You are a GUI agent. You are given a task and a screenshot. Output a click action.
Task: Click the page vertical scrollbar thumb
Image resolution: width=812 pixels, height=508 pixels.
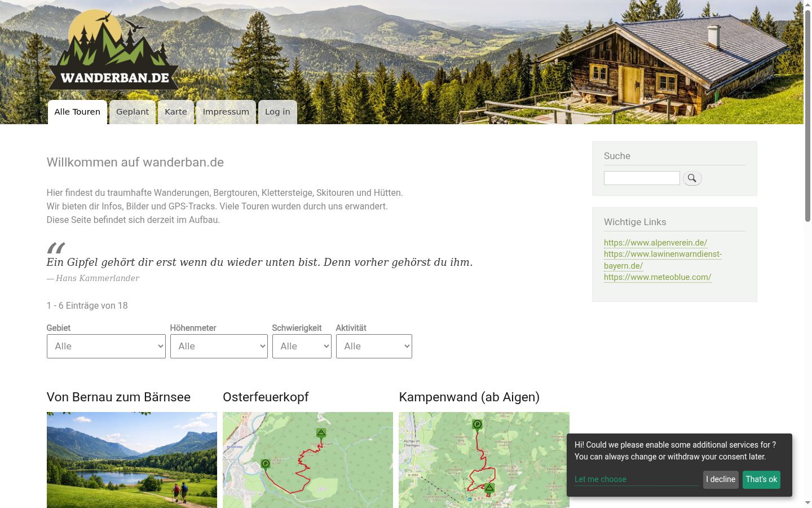tap(807, 115)
